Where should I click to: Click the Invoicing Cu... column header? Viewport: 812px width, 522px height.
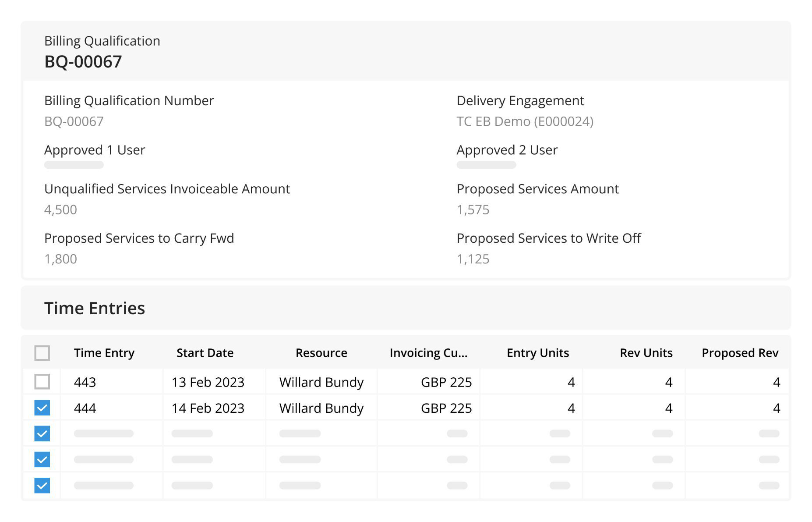(428, 353)
